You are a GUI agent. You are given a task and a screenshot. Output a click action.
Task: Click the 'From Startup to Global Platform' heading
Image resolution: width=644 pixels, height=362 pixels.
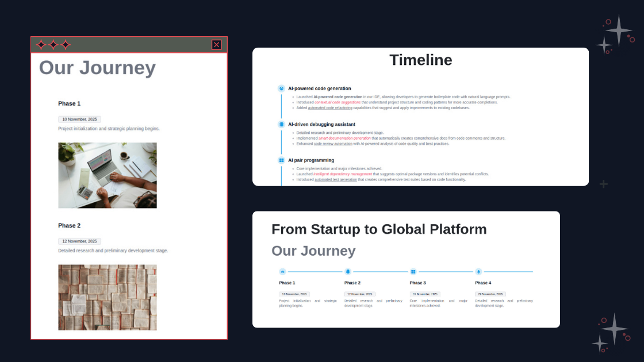coord(379,229)
